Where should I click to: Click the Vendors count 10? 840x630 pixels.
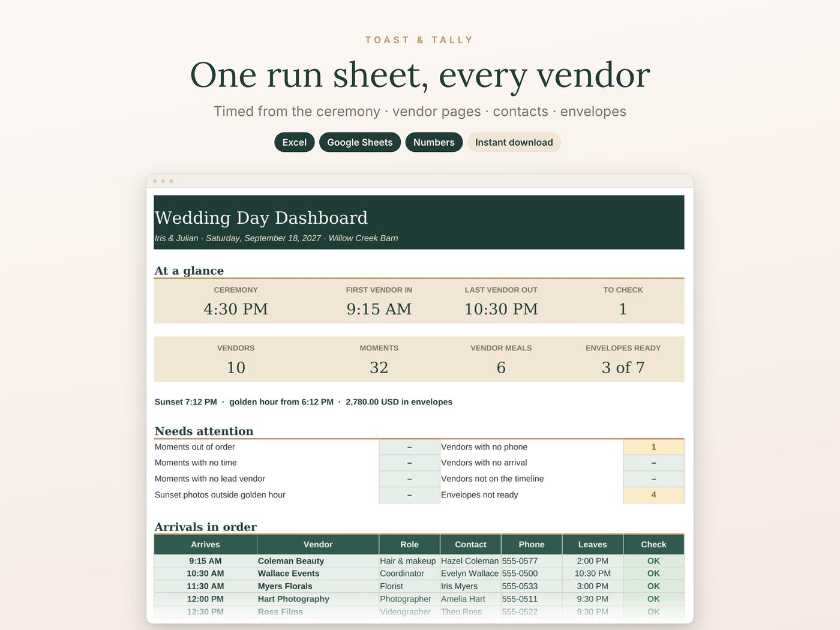click(236, 367)
